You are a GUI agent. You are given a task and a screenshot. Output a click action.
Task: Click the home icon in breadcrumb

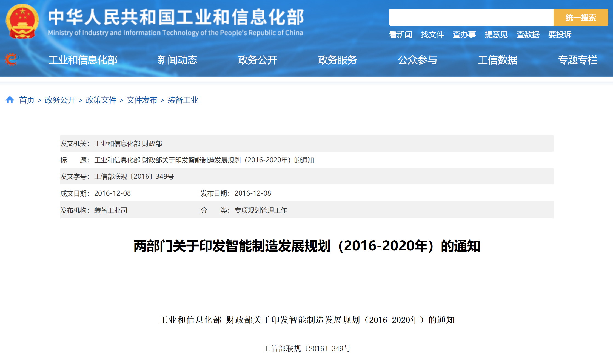point(10,100)
